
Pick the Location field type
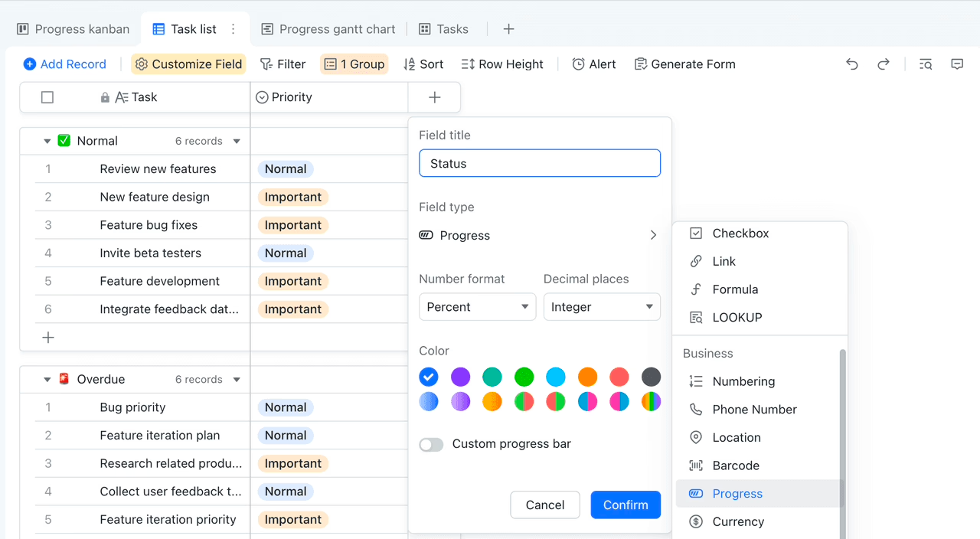point(758,438)
